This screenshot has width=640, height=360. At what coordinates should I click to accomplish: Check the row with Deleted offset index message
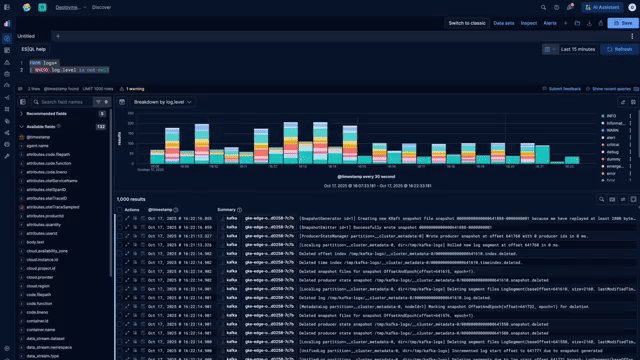pyautogui.click(x=120, y=253)
